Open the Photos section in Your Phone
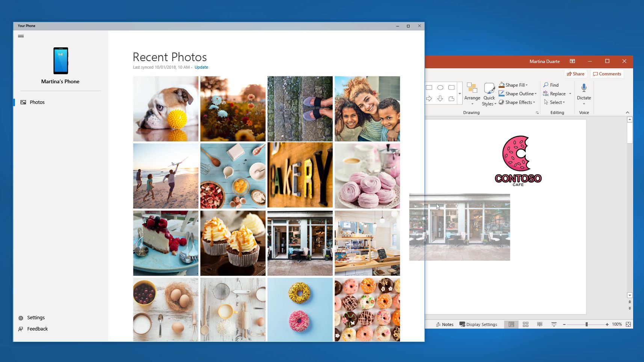This screenshot has width=644, height=362. click(38, 102)
